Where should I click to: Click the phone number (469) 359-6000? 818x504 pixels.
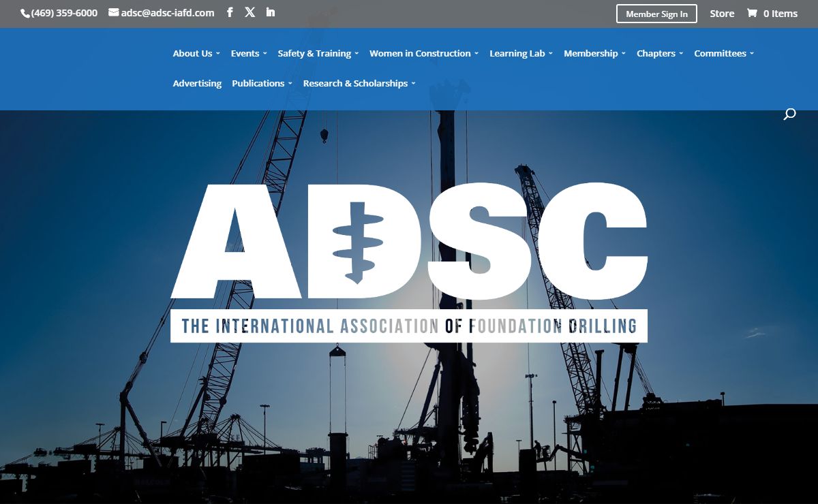[64, 13]
